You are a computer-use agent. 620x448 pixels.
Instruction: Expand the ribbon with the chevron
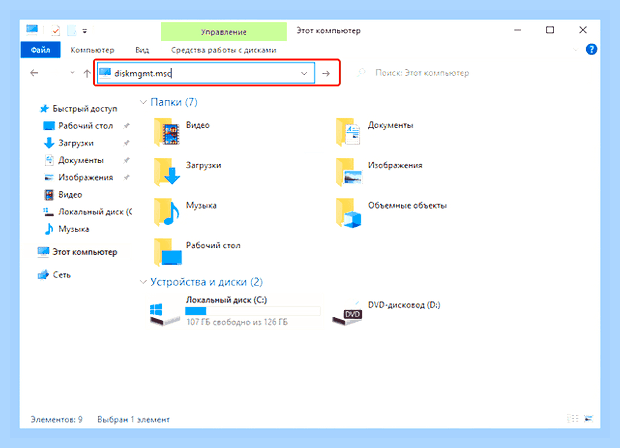point(575,50)
